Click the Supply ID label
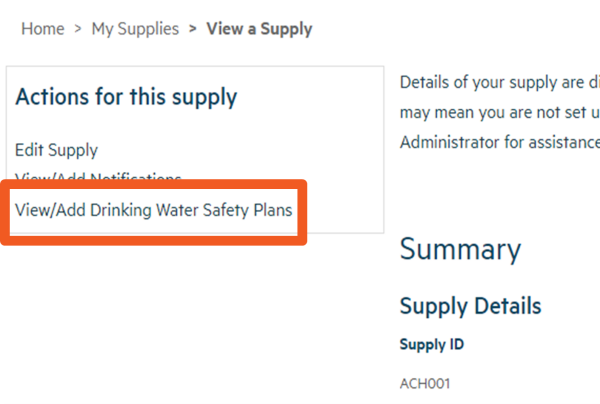Image resolution: width=600 pixels, height=404 pixels. (432, 345)
